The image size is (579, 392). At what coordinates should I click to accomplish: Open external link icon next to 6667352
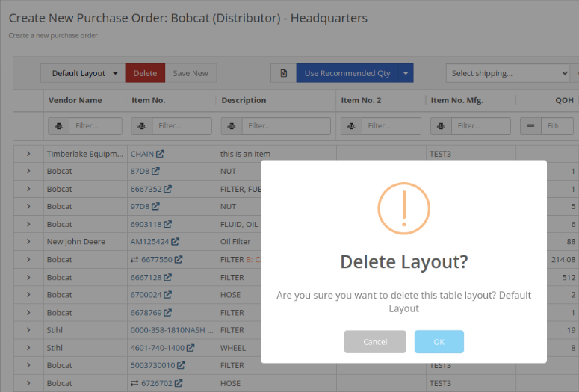tap(167, 189)
